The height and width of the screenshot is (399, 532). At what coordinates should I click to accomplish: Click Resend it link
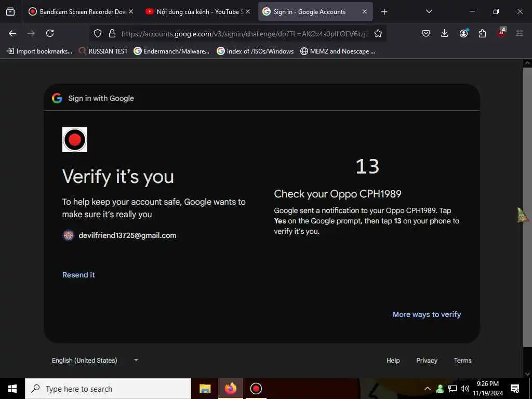[79, 275]
